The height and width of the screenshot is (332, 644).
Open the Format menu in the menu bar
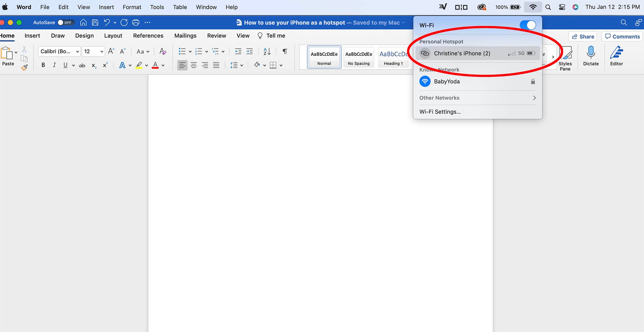[x=132, y=7]
